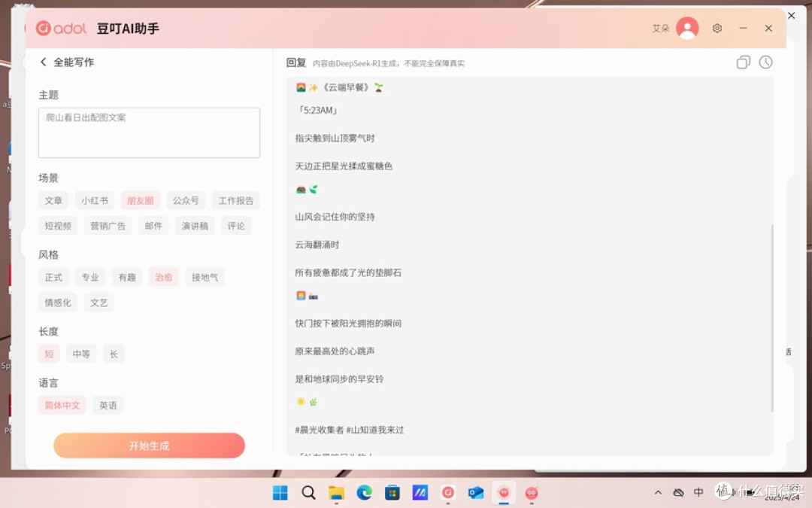Image resolution: width=812 pixels, height=508 pixels.
Task: Choose 文艺 style
Action: (99, 303)
